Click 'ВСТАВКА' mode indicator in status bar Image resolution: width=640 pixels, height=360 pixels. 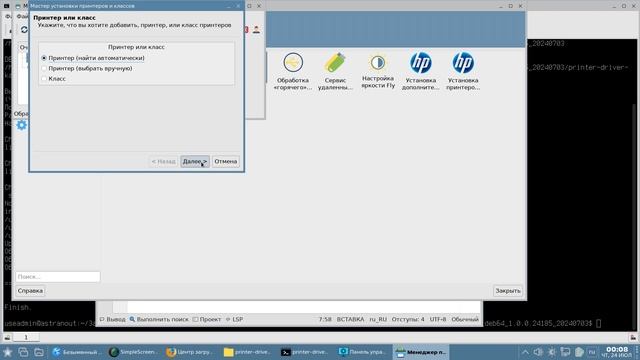tap(350, 319)
